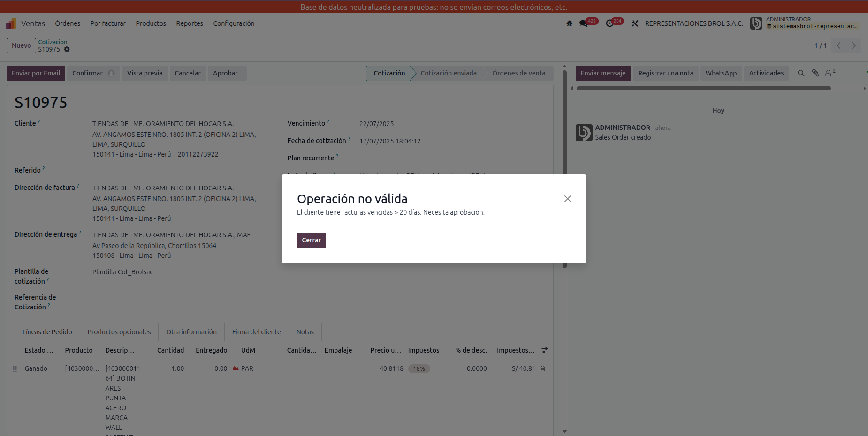The width and height of the screenshot is (868, 436).
Task: Open the ADMINISTRADOR user avatar menu
Action: 756,23
